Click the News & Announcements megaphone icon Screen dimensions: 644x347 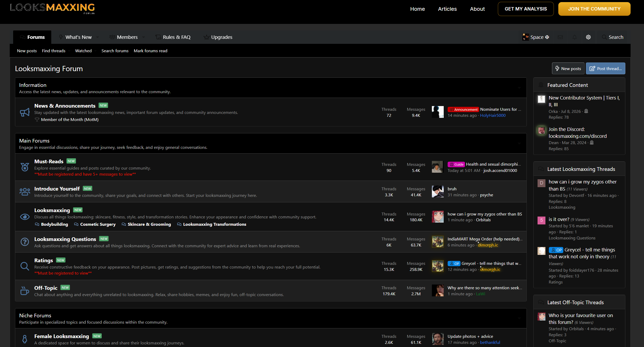click(x=25, y=112)
